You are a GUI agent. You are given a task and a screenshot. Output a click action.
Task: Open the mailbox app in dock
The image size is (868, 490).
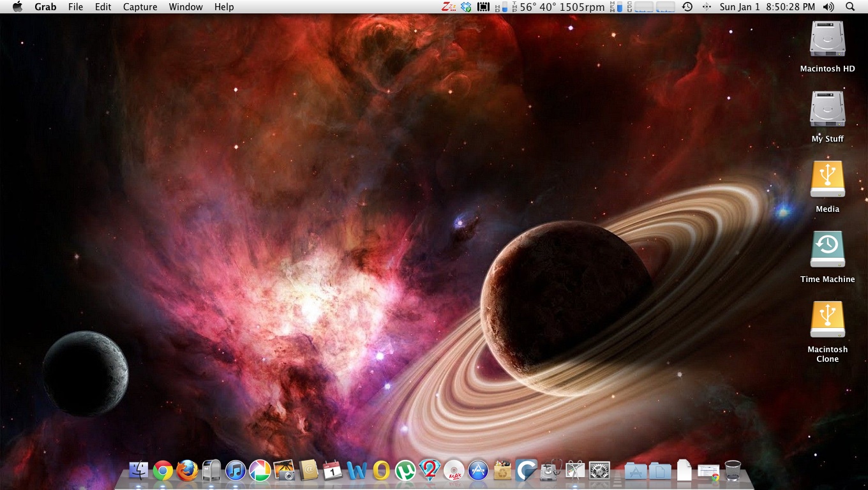[211, 471]
